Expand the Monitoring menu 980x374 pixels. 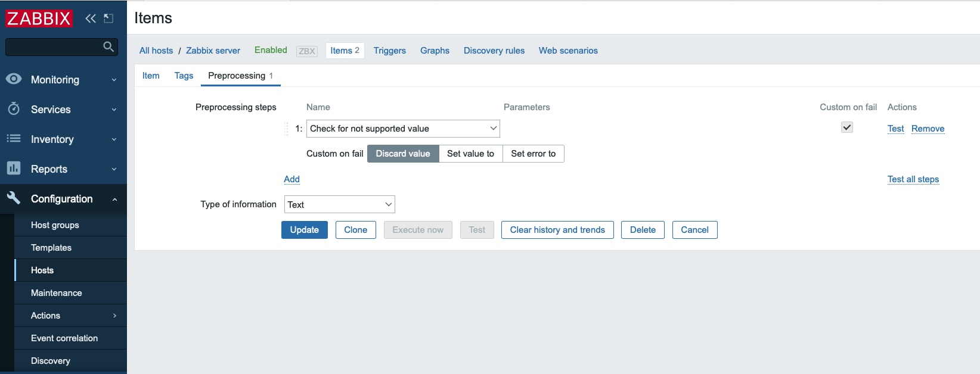coord(114,80)
